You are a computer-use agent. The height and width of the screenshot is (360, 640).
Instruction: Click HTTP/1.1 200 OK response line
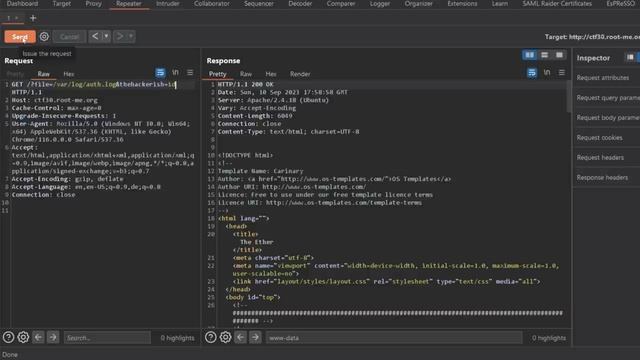[245, 84]
